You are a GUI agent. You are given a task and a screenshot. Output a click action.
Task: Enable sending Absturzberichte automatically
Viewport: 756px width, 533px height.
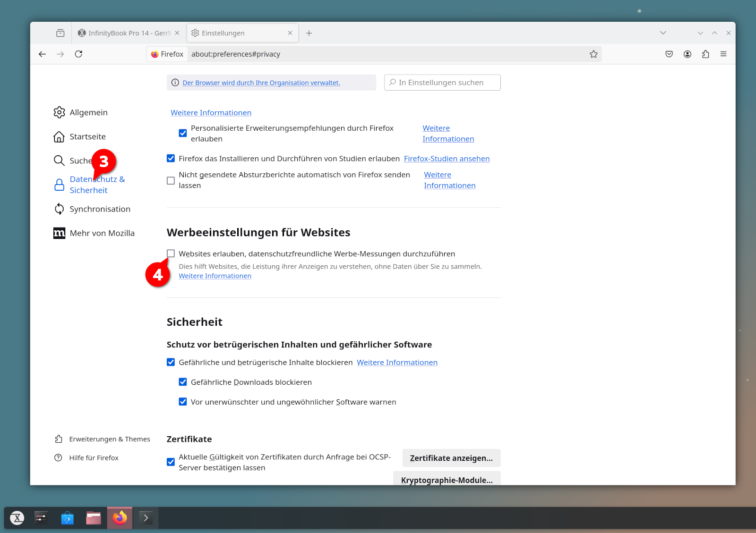171,180
